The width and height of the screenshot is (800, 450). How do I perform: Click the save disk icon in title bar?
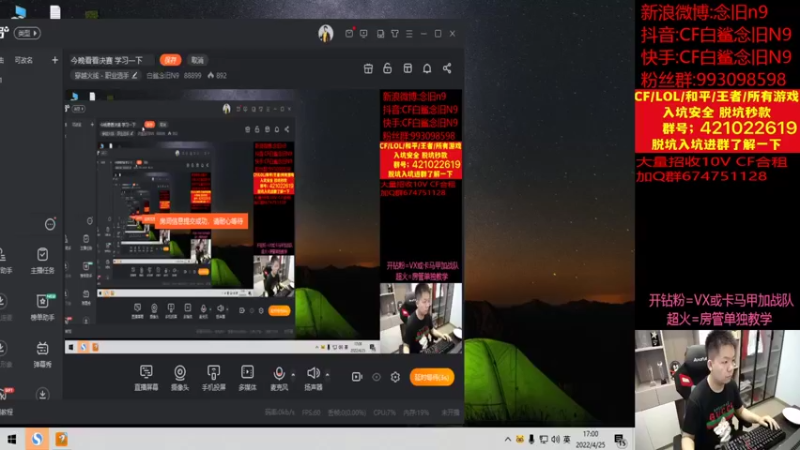pyautogui.click(x=380, y=34)
